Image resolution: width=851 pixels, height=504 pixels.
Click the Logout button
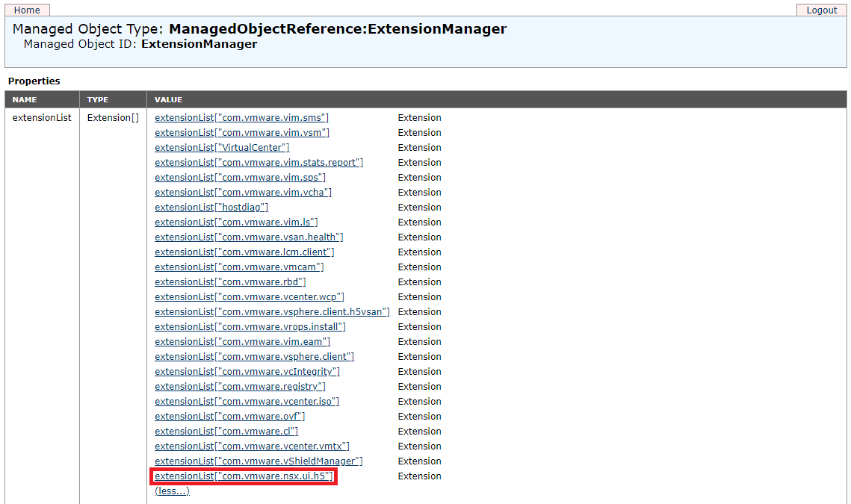pos(821,10)
